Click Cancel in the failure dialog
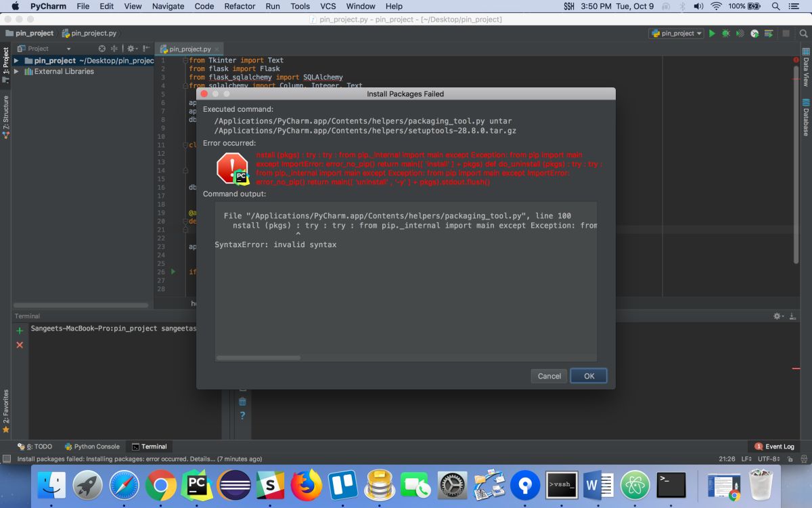 (549, 376)
